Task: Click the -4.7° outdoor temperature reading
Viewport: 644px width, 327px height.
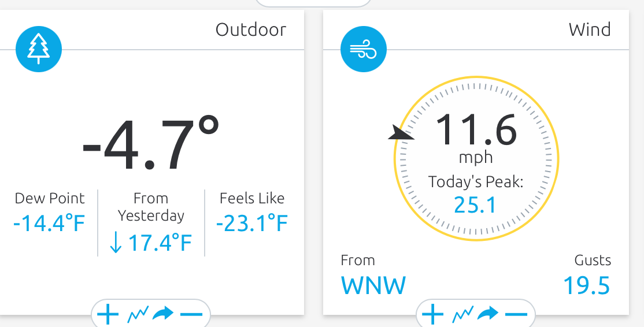Action: coord(151,143)
